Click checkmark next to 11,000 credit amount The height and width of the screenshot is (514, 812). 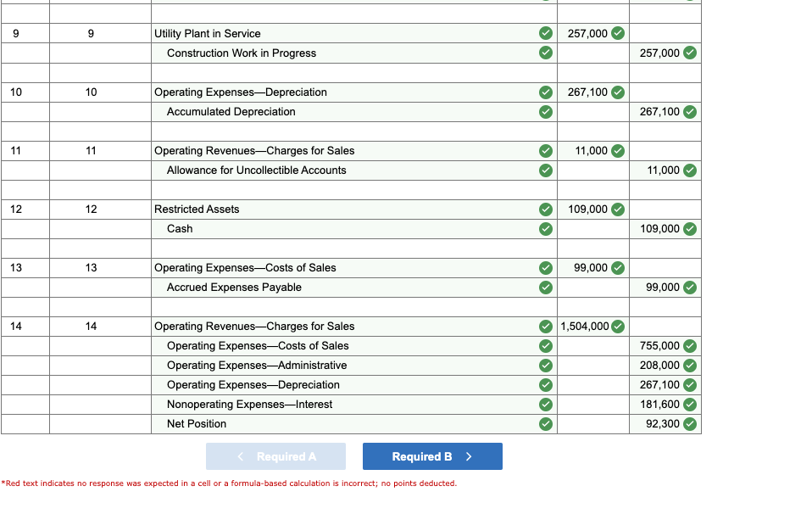(x=689, y=170)
